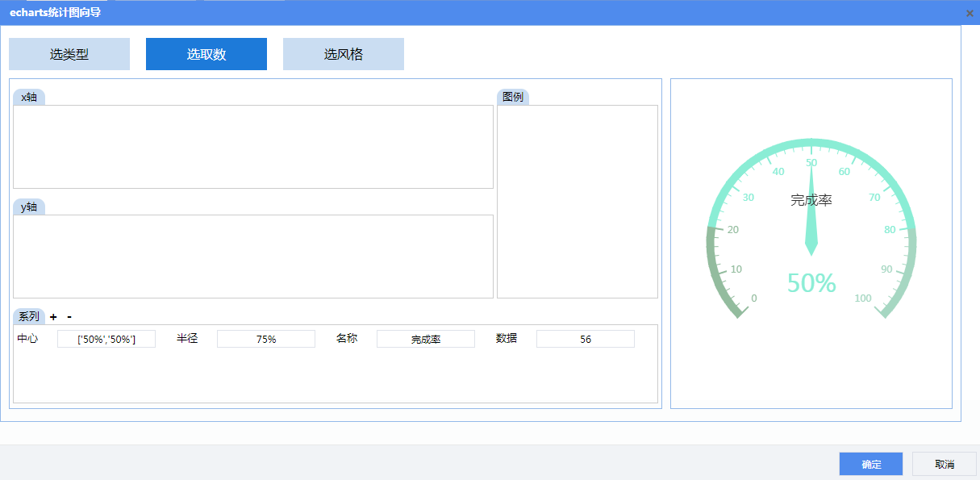980x480 pixels.
Task: Select the 选取数 tab
Action: tap(206, 54)
